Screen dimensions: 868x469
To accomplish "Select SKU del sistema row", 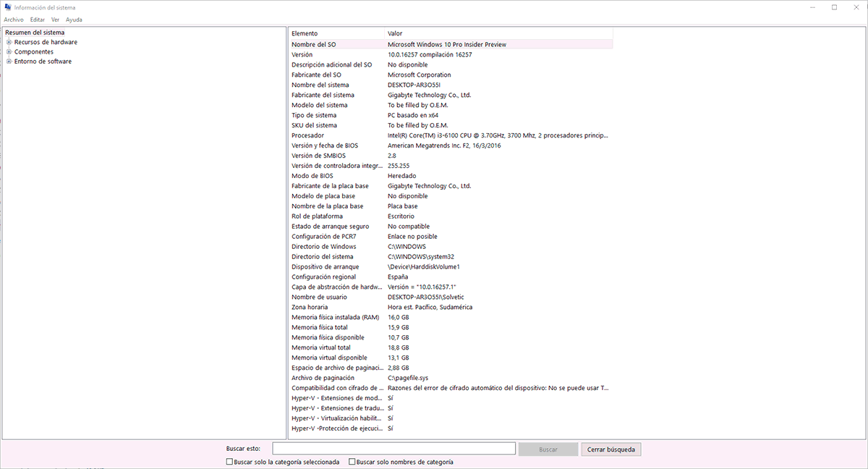I will coord(451,125).
